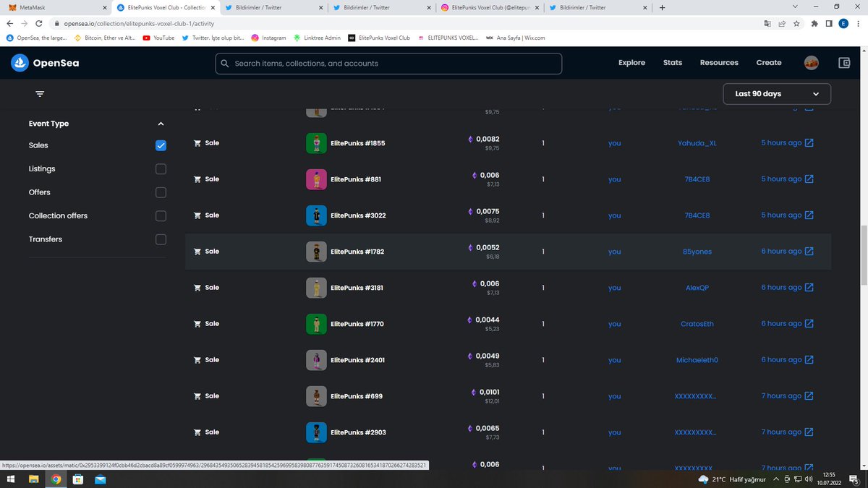Viewport: 868px width, 488px height.
Task: Open buyer Yahuda_XL profile
Action: tap(697, 143)
